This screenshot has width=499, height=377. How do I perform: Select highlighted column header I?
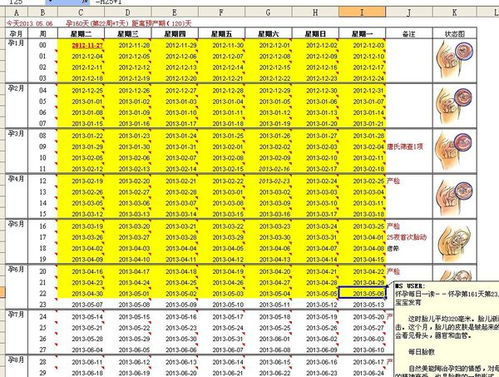click(362, 13)
